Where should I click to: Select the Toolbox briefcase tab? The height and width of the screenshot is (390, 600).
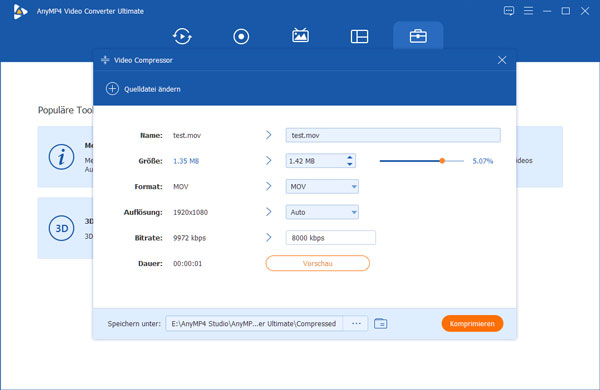click(418, 36)
